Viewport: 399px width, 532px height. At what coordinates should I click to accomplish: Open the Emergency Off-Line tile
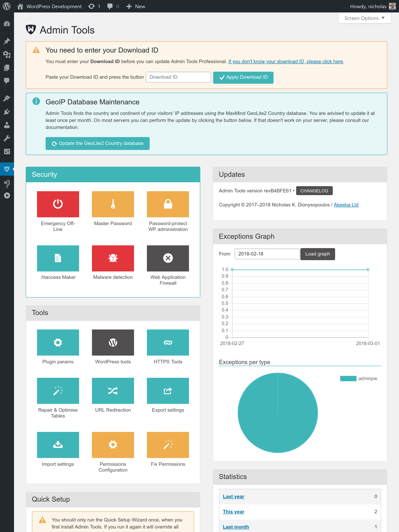[x=58, y=204]
